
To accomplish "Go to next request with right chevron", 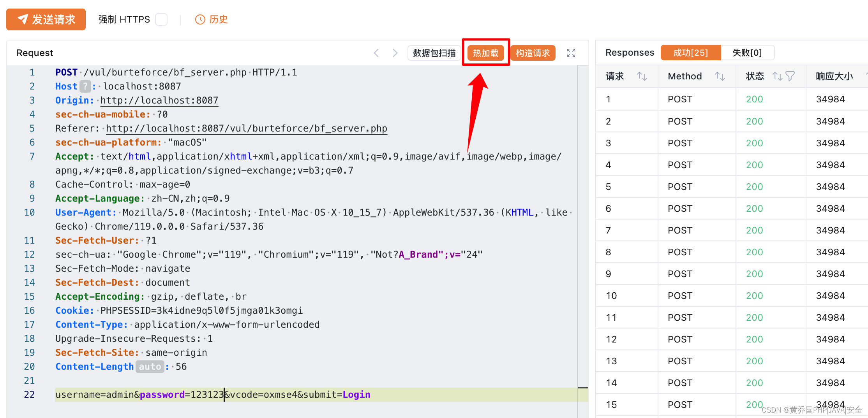I will [395, 53].
